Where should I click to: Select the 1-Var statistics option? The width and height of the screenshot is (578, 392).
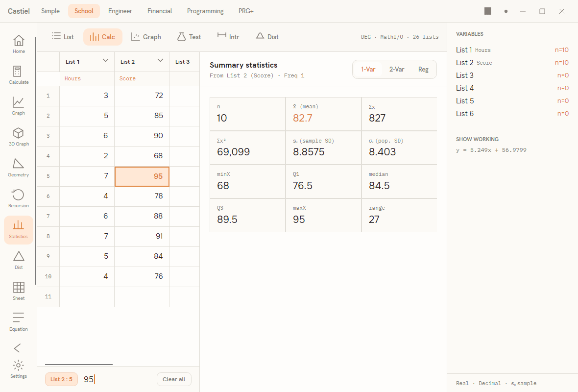coord(368,69)
